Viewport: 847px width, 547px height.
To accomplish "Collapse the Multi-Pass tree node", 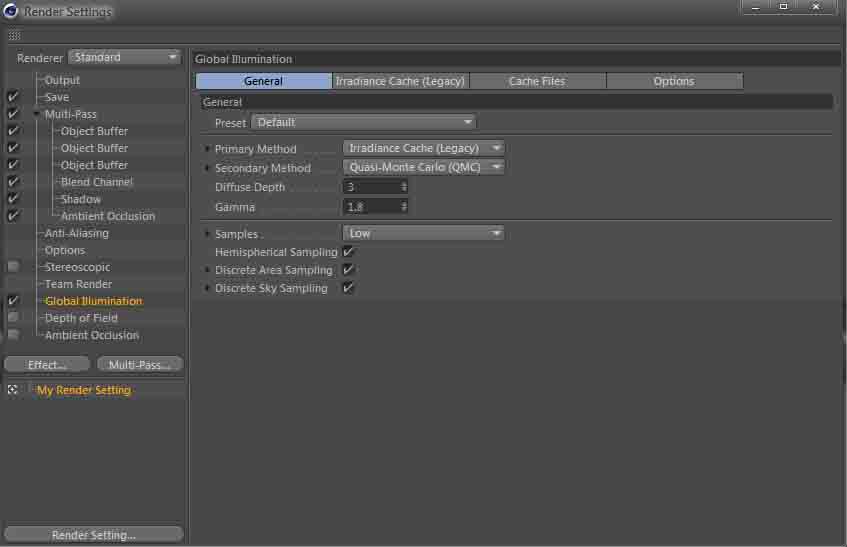I will [x=37, y=114].
